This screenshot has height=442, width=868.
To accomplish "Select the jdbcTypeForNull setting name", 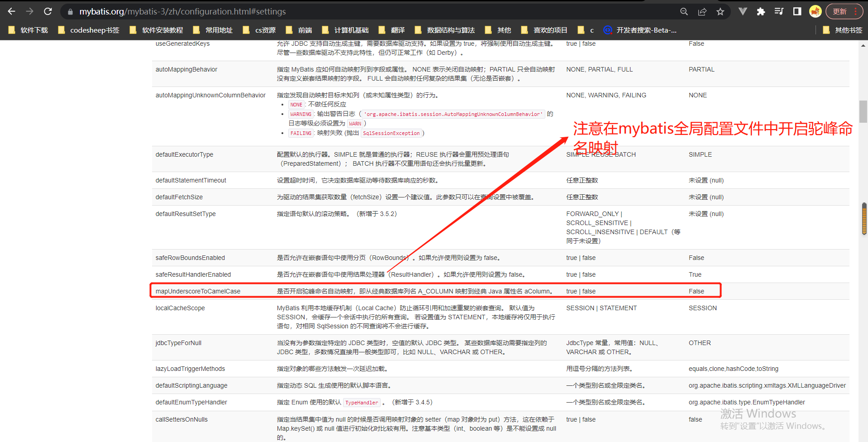I will click(178, 343).
